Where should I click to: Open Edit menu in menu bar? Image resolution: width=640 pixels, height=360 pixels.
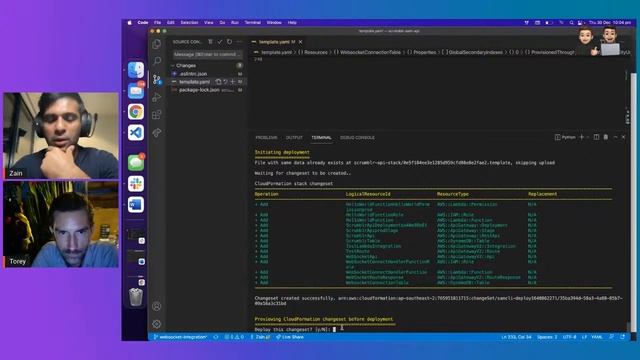point(171,22)
